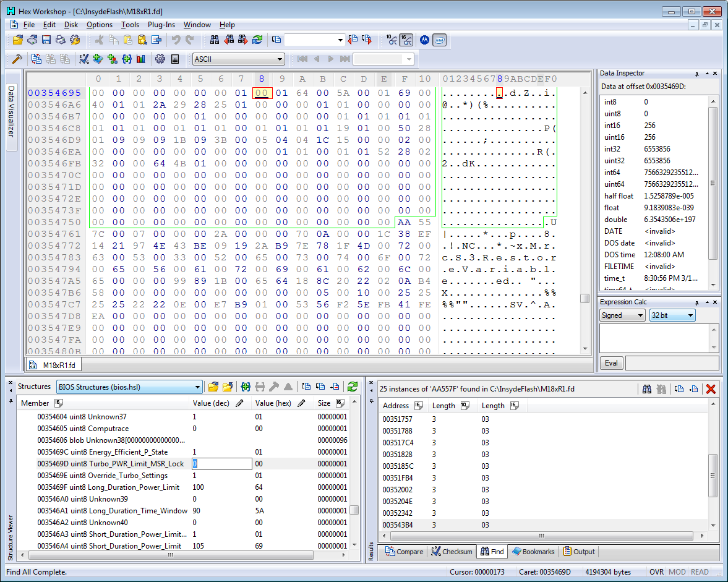The width and height of the screenshot is (728, 582).
Task: Click the Add Structure green braces icon
Action: pyautogui.click(x=127, y=59)
